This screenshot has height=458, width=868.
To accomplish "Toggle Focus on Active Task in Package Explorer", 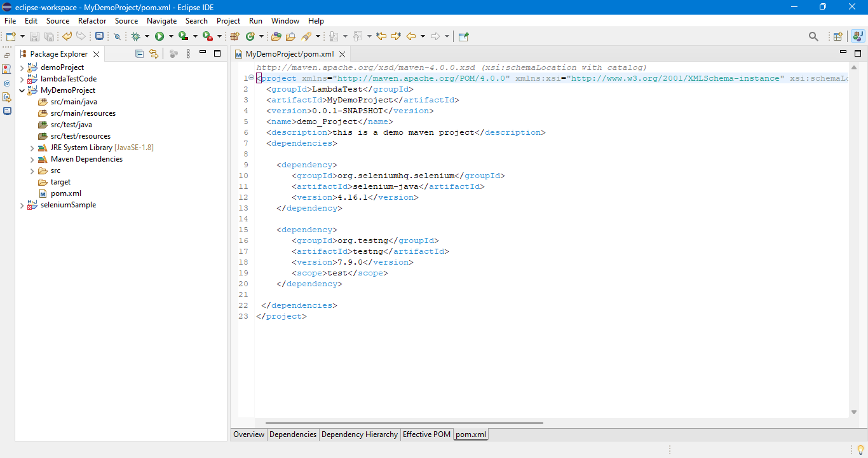I will [x=173, y=54].
